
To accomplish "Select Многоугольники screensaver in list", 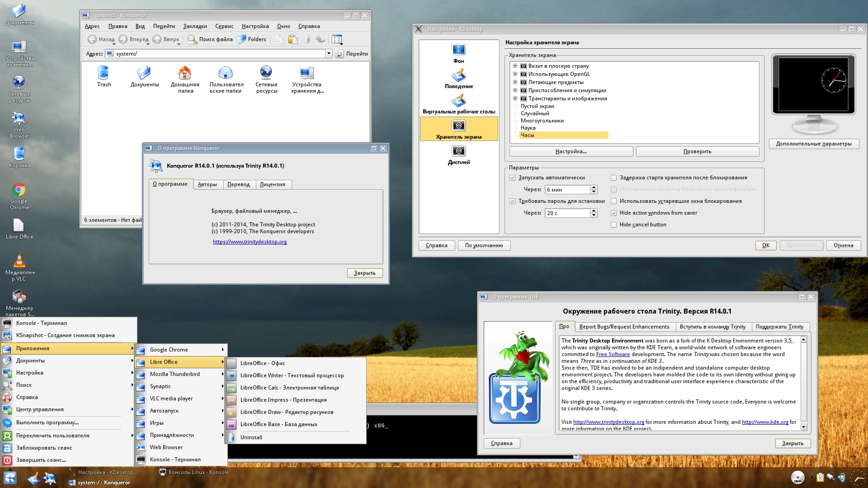I will click(x=542, y=121).
